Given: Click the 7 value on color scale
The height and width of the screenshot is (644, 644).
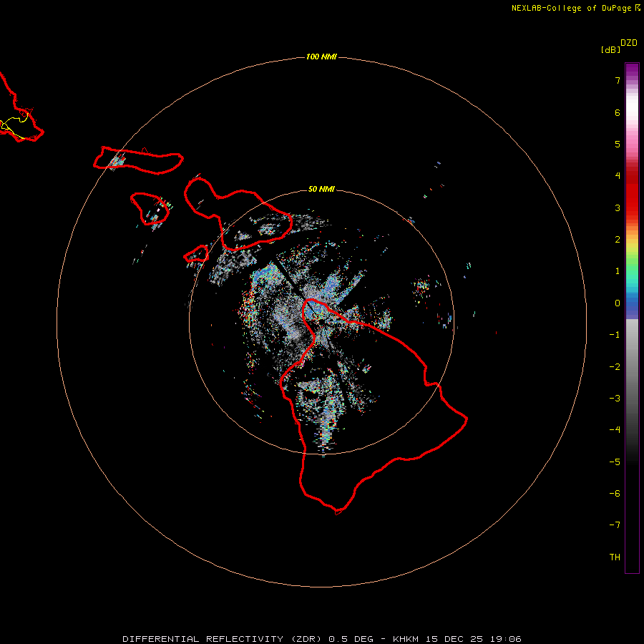Looking at the screenshot, I should click(618, 80).
